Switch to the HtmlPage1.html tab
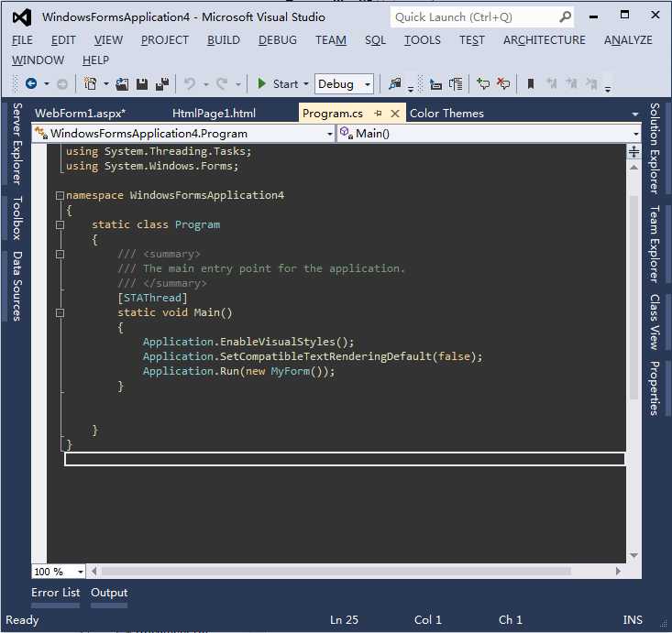 click(214, 113)
